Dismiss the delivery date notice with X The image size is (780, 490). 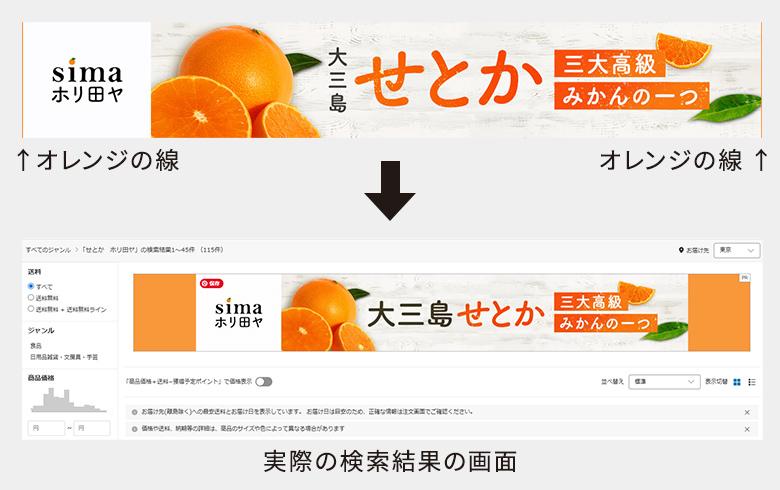747,412
